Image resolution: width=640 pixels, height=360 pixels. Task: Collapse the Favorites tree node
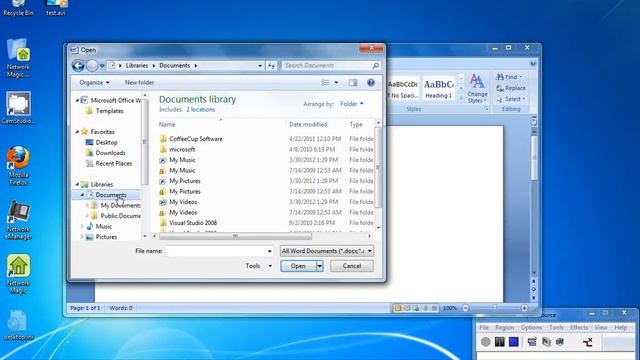pos(78,132)
